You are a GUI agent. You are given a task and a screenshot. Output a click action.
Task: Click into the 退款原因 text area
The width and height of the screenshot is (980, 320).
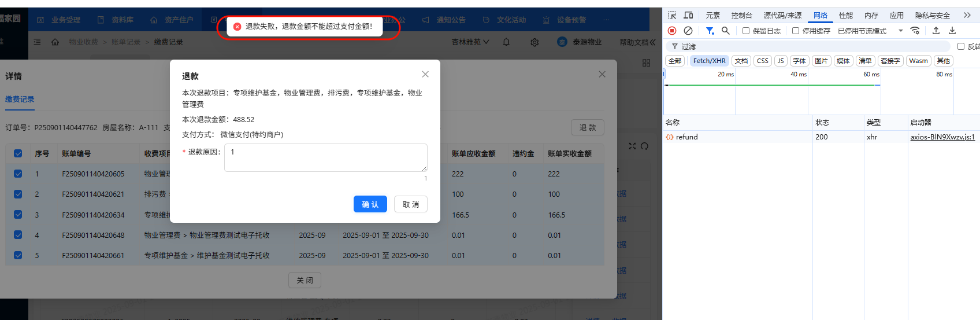325,157
